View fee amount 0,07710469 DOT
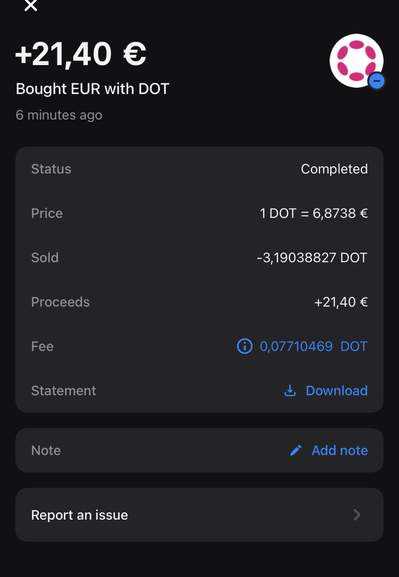The image size is (399, 577). click(314, 346)
